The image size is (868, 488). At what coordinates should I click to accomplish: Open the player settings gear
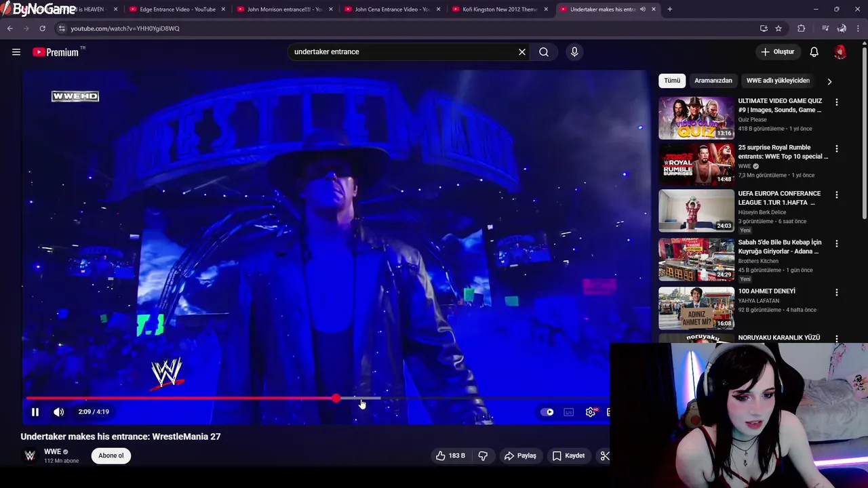(591, 411)
